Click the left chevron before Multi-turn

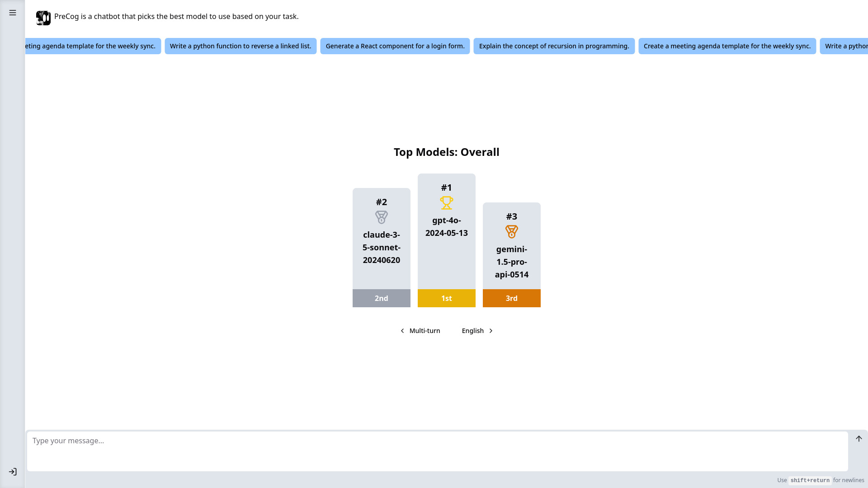(x=402, y=331)
